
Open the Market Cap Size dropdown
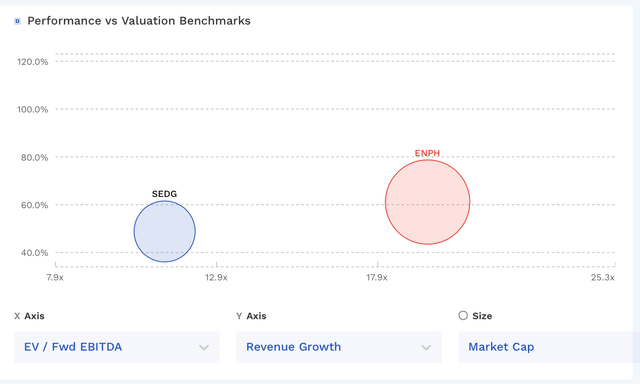pyautogui.click(x=549, y=347)
